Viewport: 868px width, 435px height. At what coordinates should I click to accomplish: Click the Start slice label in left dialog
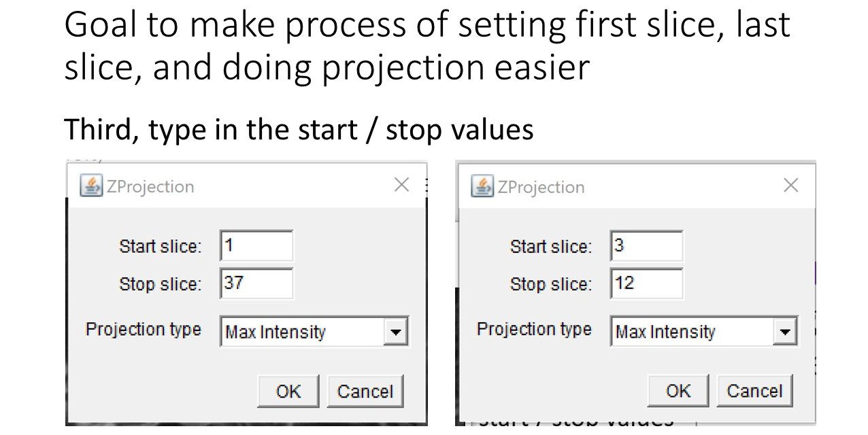(161, 246)
